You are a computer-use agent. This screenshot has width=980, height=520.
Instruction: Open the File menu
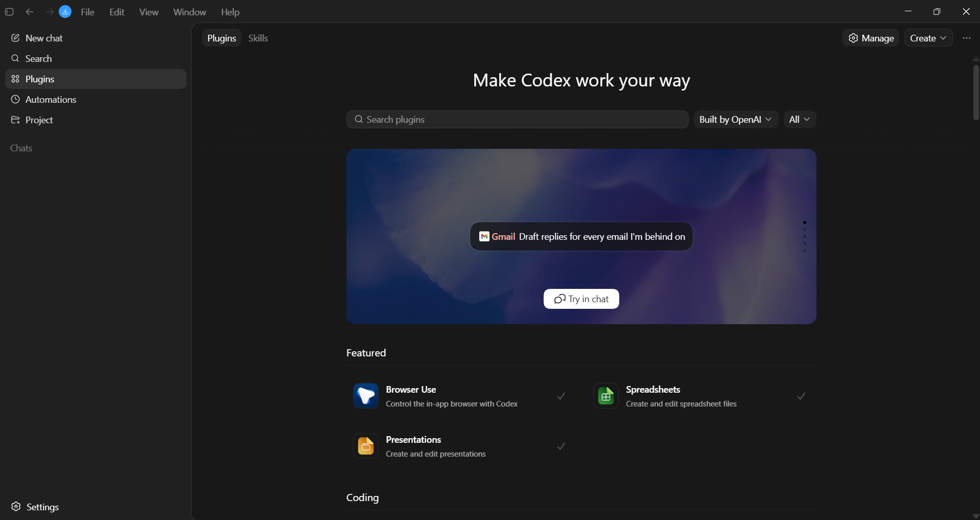[x=88, y=12]
